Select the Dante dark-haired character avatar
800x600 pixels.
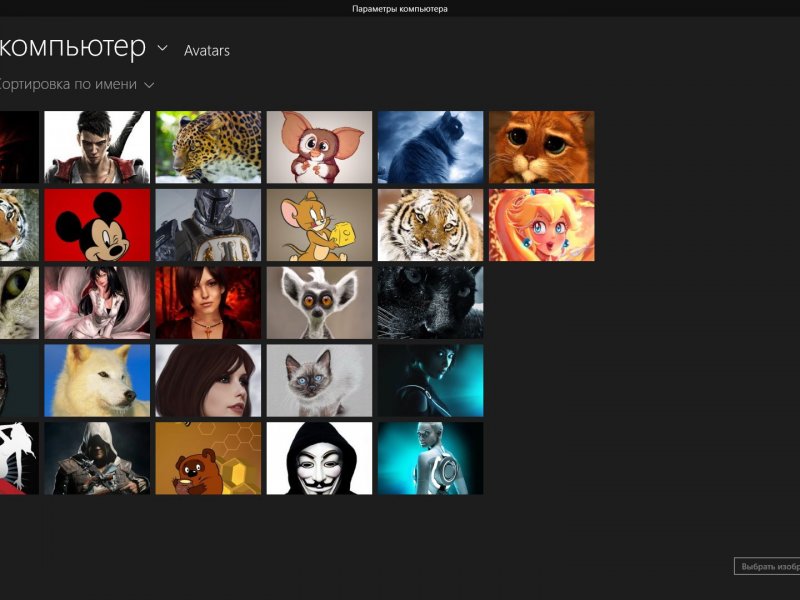pos(97,147)
